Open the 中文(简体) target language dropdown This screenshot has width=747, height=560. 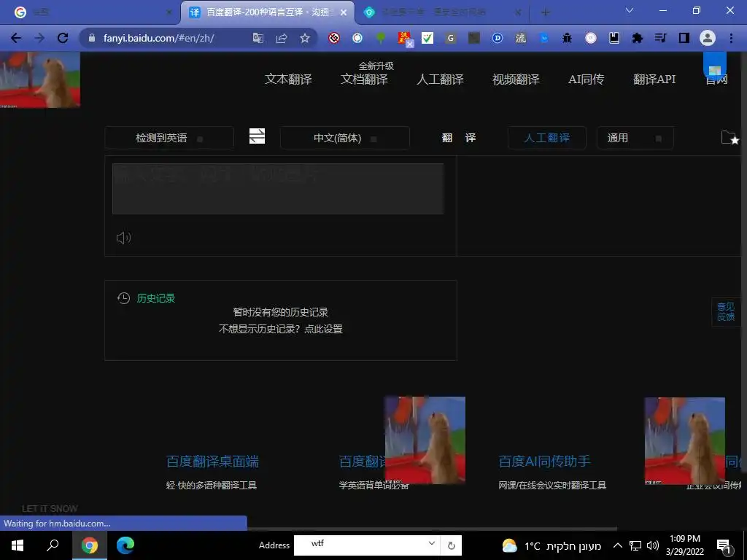pyautogui.click(x=345, y=138)
